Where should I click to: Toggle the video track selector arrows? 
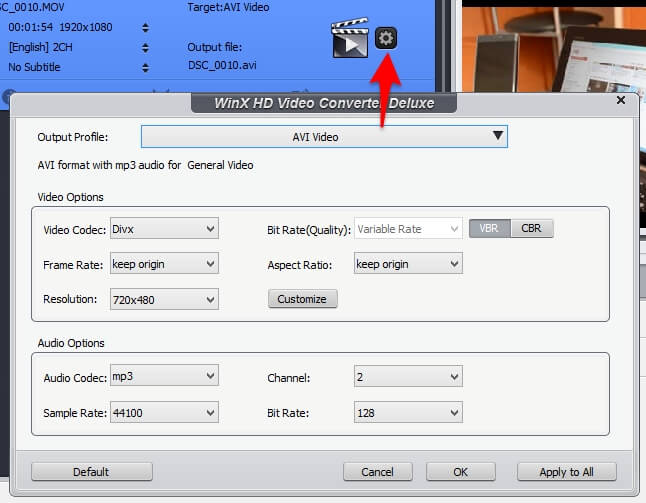(x=145, y=28)
